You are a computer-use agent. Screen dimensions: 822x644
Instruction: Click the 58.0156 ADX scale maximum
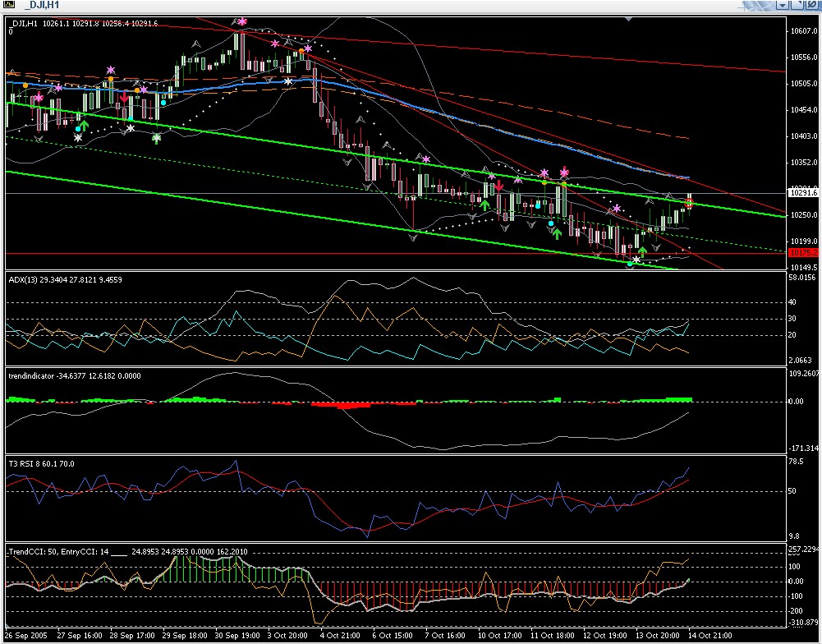(x=802, y=278)
